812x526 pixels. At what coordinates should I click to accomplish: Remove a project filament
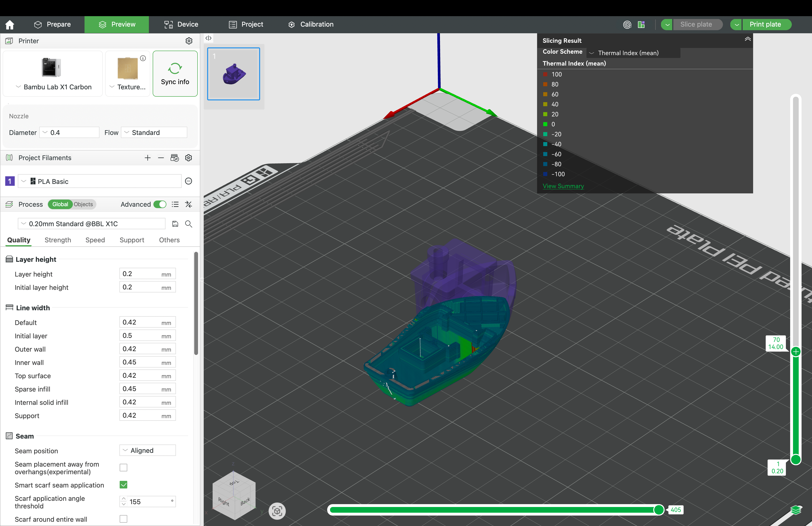click(x=161, y=158)
